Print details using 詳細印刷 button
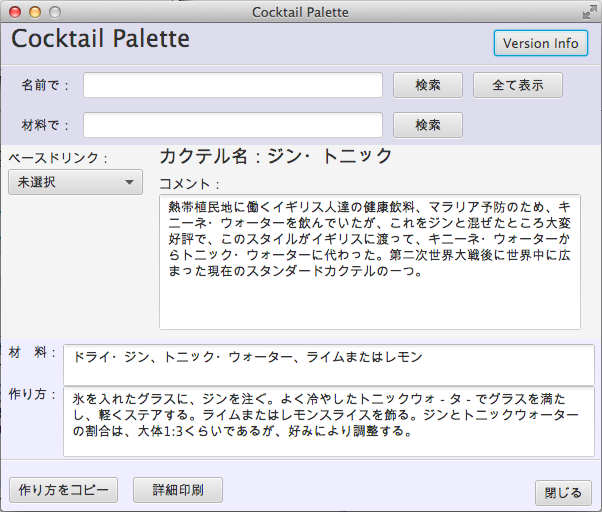 [x=178, y=490]
